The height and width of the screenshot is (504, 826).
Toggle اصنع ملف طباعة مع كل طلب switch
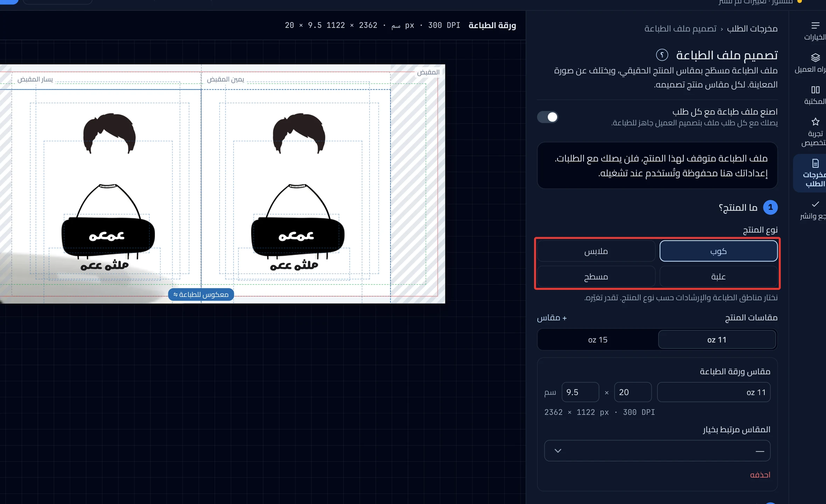548,117
